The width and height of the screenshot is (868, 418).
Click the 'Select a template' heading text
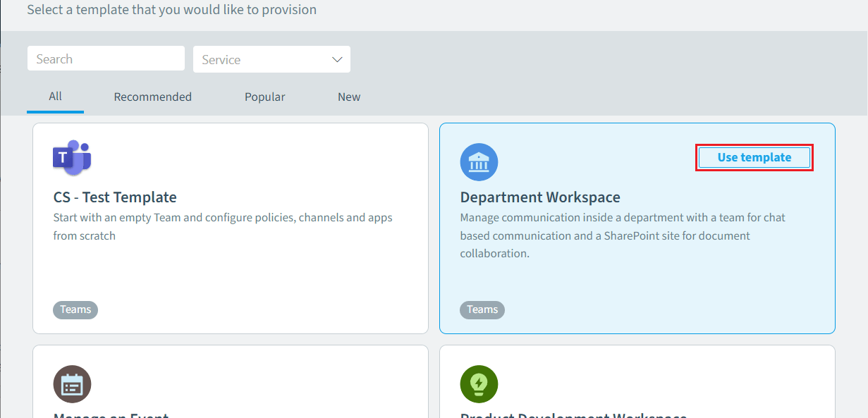pos(171,9)
